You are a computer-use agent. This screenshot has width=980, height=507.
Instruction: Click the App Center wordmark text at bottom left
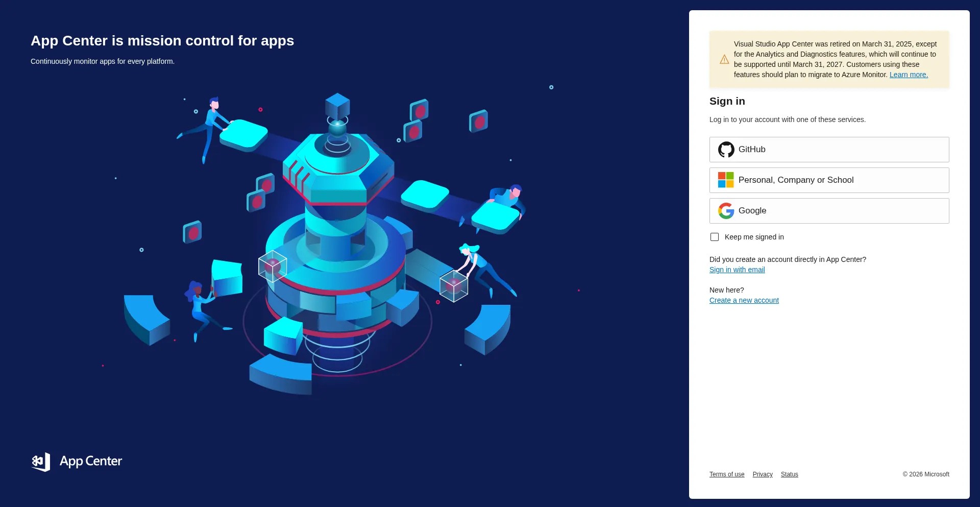(91, 462)
